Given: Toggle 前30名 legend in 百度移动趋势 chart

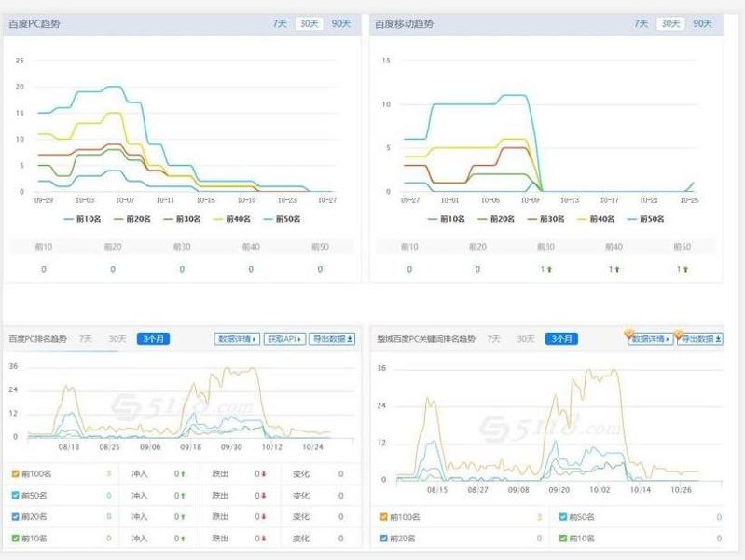Looking at the screenshot, I should coord(546,219).
